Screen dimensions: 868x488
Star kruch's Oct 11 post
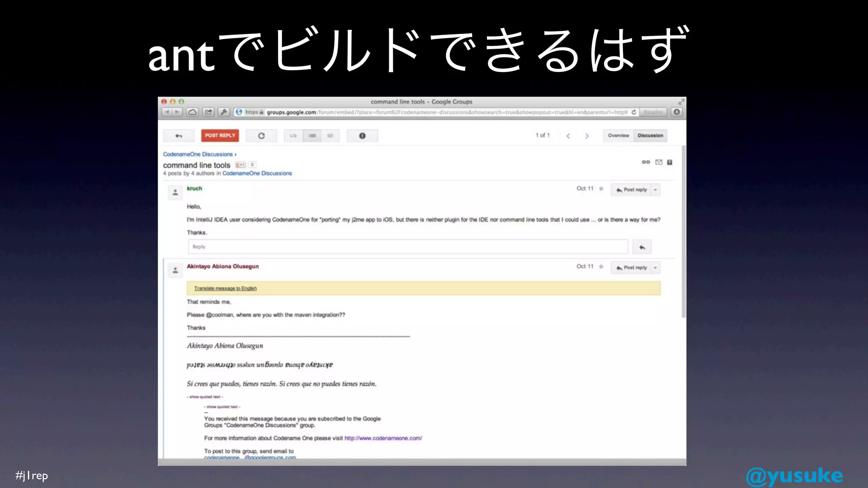point(601,189)
